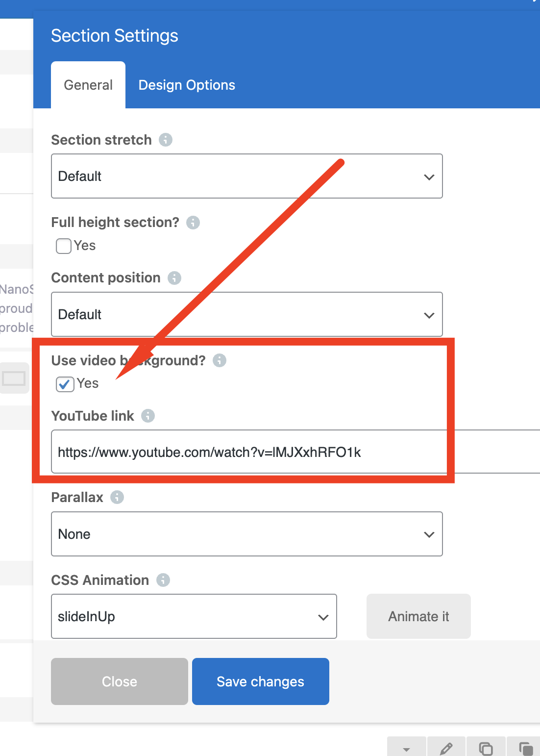540x756 pixels.
Task: Click the info icon beside Parallax
Action: click(117, 497)
